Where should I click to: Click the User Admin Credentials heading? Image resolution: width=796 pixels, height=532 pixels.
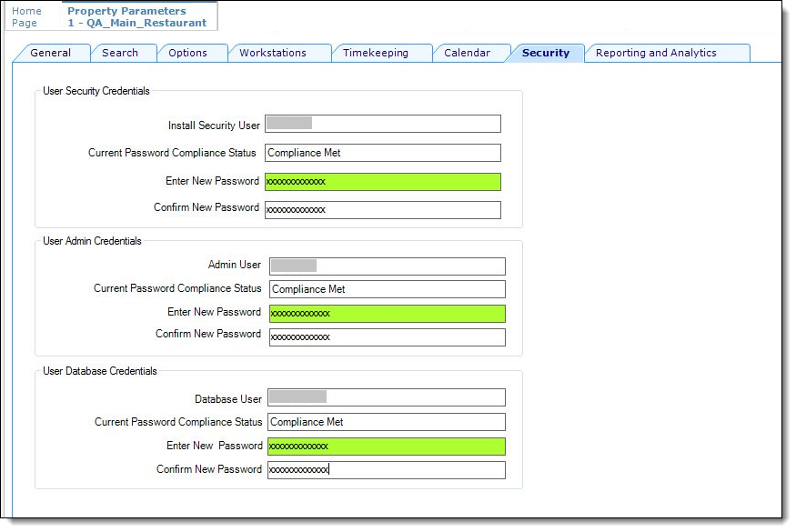(92, 241)
